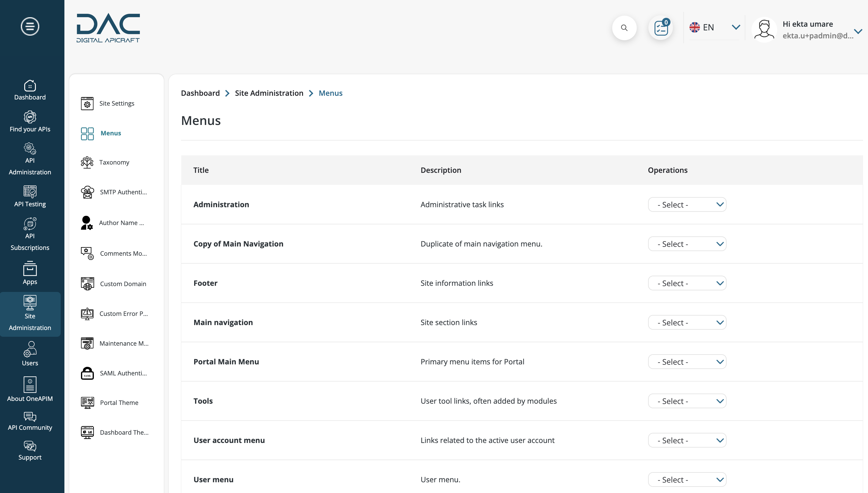Click the API Testing icon
This screenshot has height=493, width=868.
30,192
